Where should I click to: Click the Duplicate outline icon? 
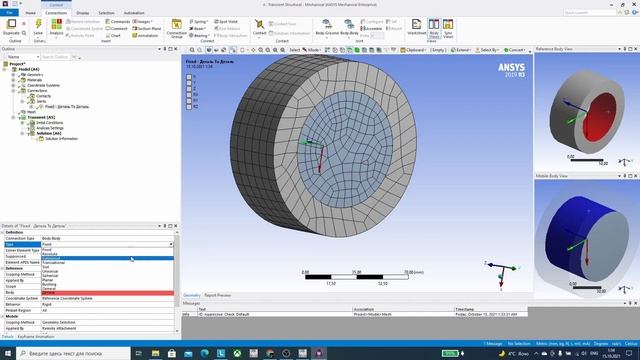point(11,24)
